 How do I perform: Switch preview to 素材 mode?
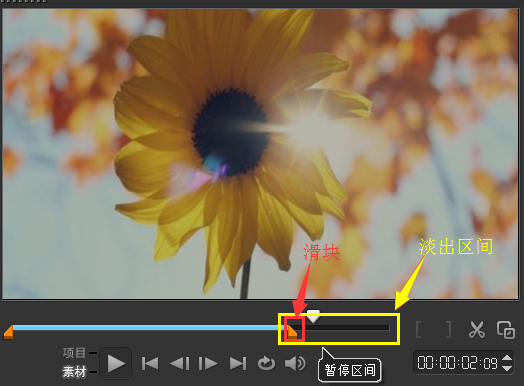click(74, 371)
